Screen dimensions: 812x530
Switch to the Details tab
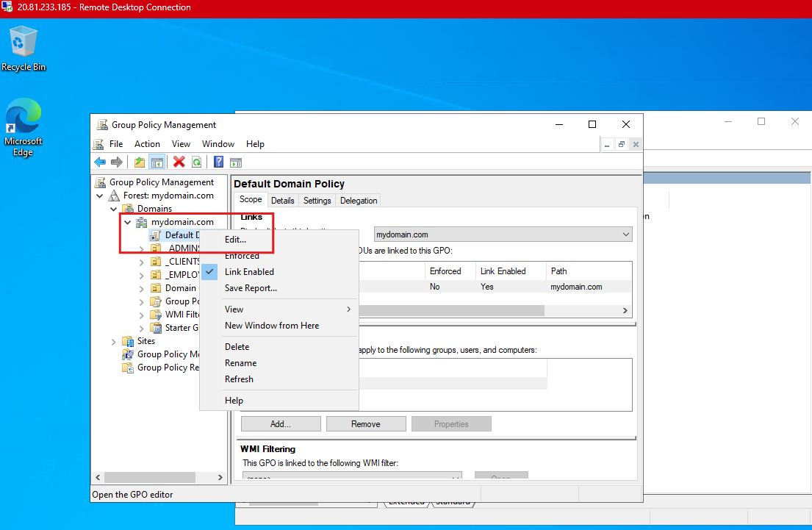283,201
